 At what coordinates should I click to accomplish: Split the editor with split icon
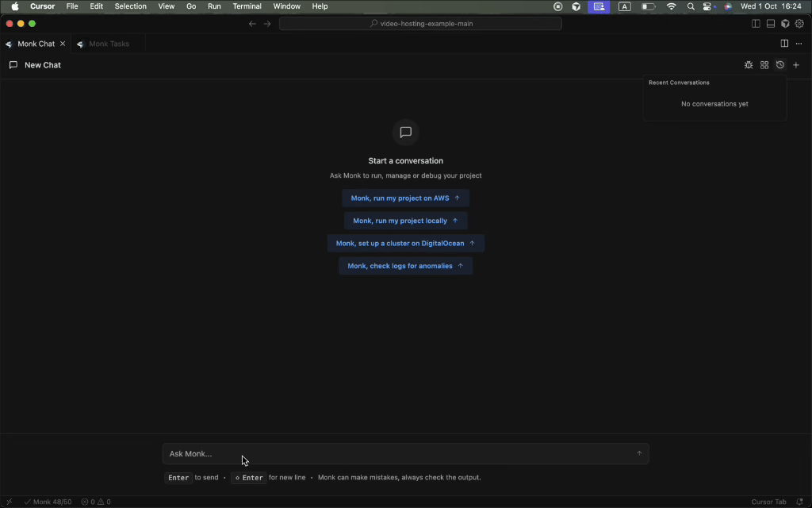784,44
